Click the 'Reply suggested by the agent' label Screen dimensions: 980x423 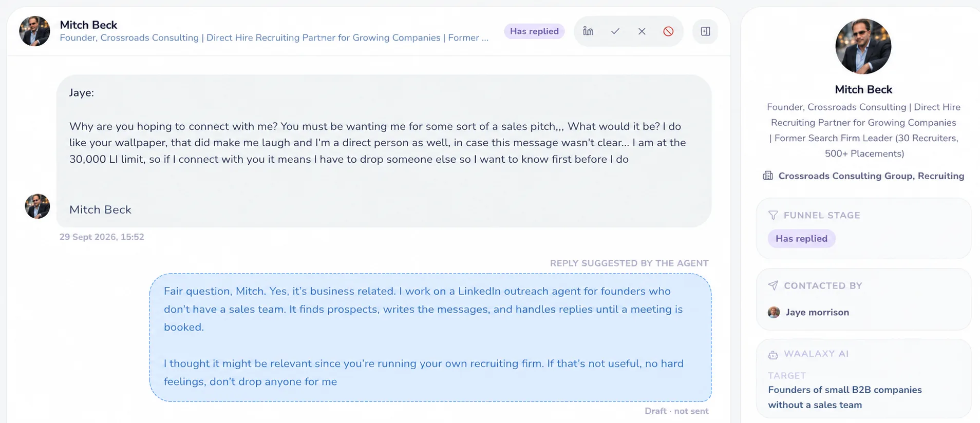tap(629, 263)
